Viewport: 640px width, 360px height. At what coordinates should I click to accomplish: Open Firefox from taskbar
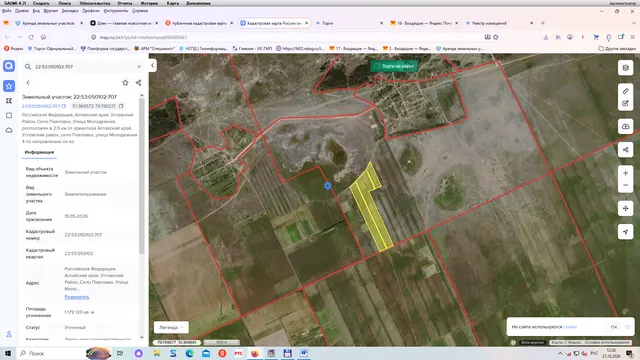point(255,353)
